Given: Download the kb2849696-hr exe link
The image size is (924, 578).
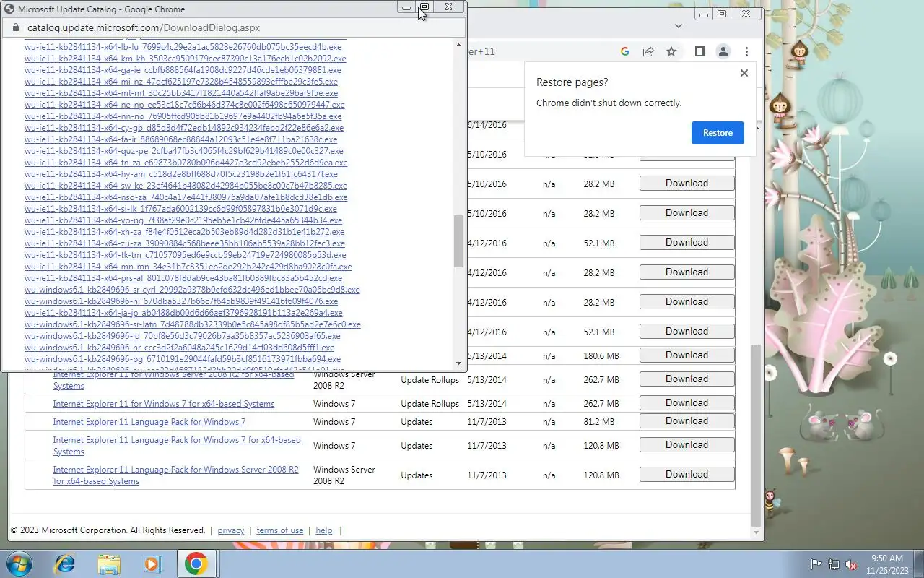Looking at the screenshot, I should pos(179,348).
